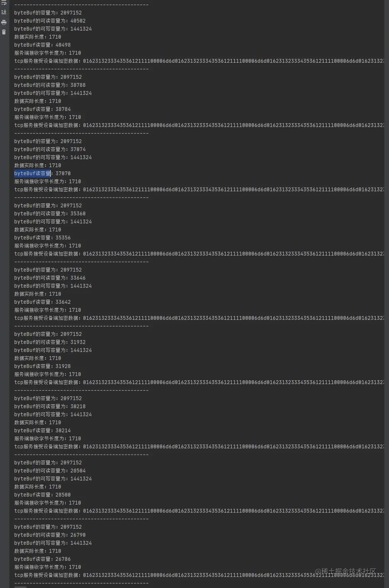Click the horizontal scrollbar thumb at bottom

point(20,586)
